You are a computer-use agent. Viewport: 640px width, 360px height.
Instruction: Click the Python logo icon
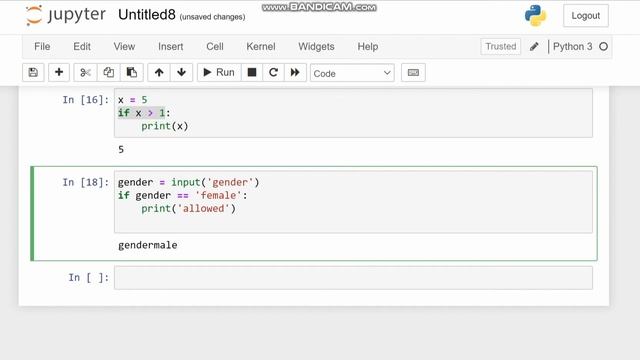coord(535,16)
